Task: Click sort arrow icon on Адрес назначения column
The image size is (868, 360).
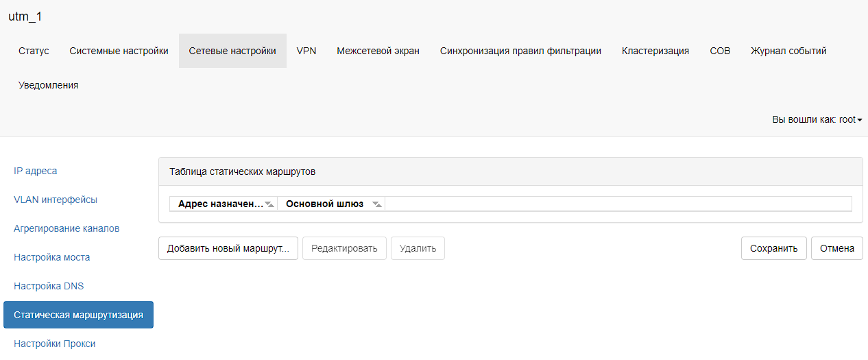Action: 269,204
